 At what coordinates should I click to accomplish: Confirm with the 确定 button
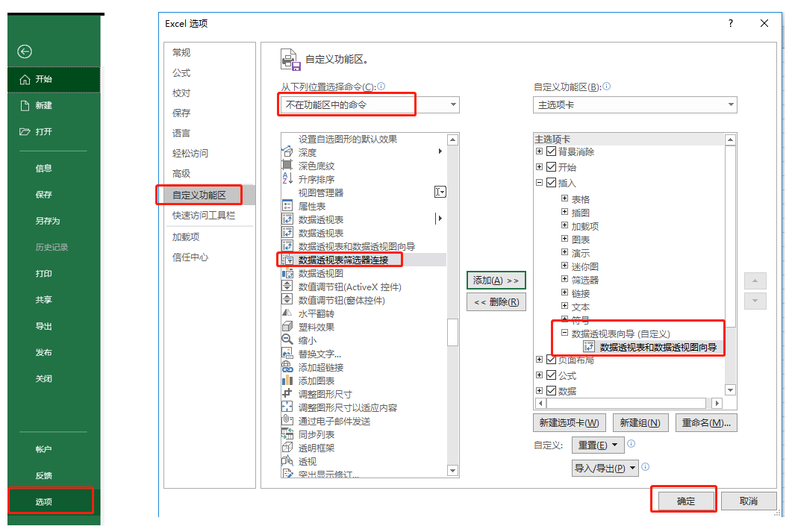click(x=686, y=501)
